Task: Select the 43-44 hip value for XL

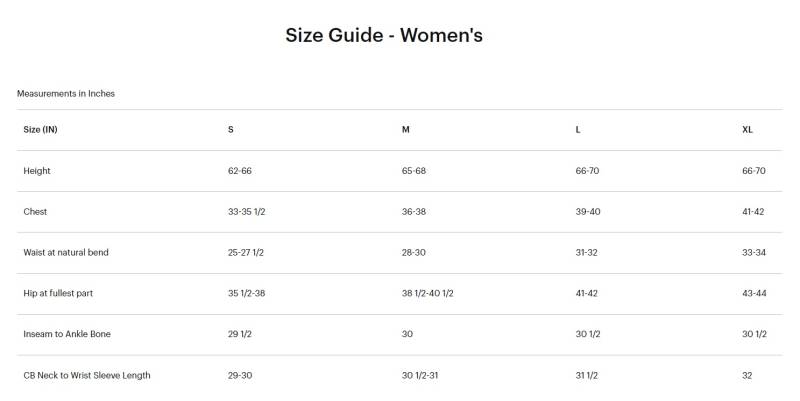Action: (754, 293)
